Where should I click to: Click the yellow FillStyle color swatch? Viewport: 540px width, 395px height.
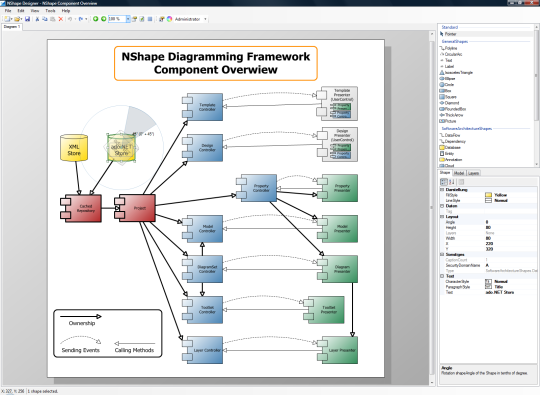coord(488,195)
